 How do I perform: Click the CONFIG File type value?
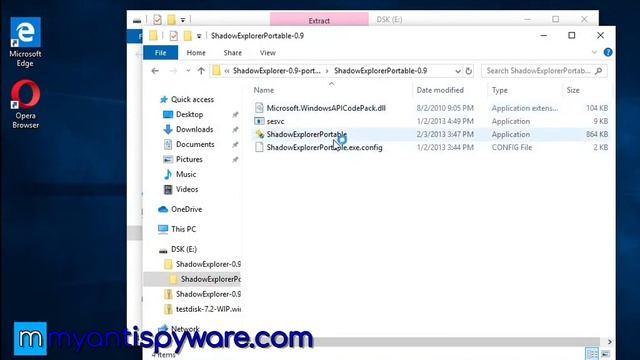512,147
